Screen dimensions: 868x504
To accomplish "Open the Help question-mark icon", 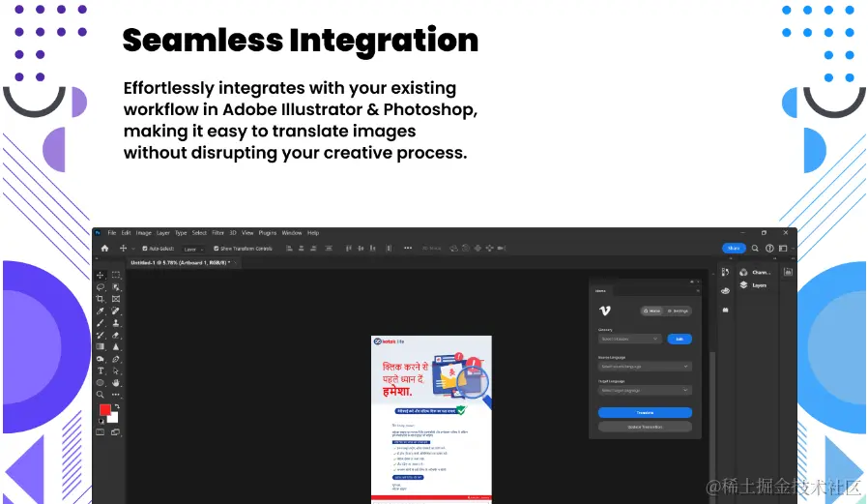I will point(769,248).
